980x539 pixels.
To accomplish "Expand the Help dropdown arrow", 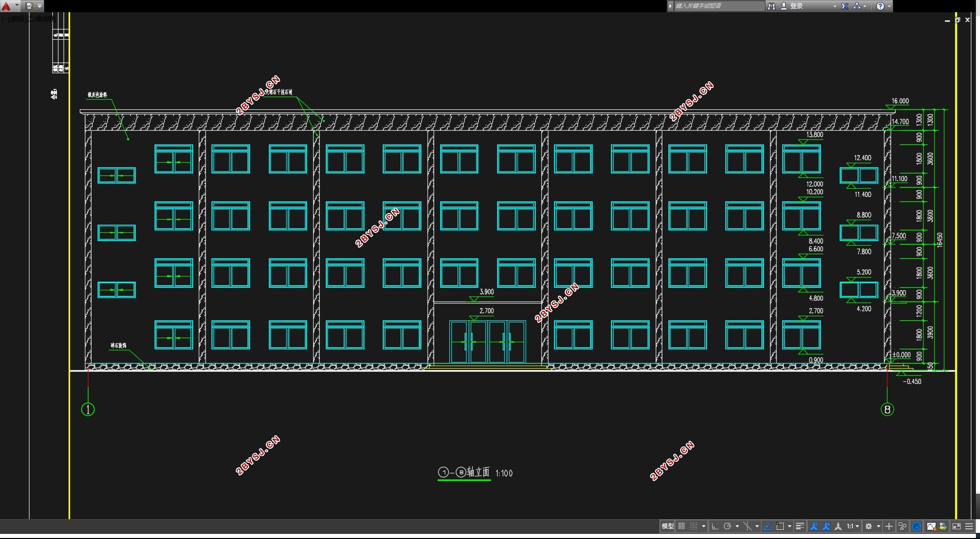I will point(889,6).
